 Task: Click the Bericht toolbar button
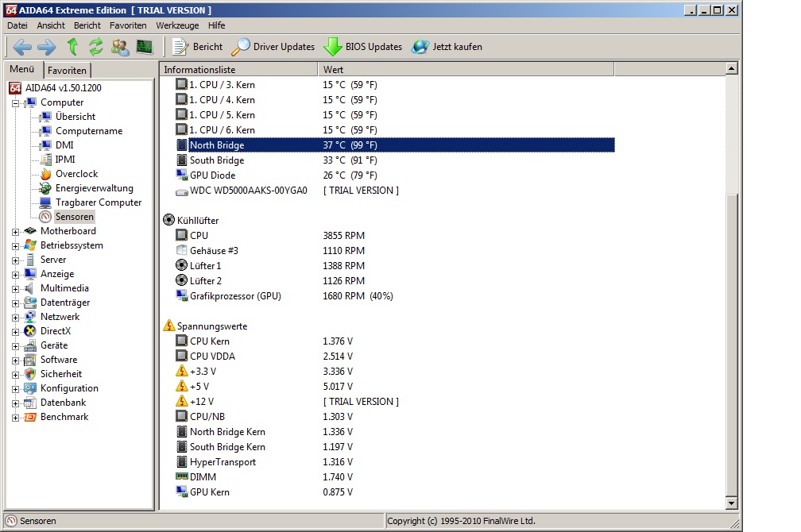[198, 47]
